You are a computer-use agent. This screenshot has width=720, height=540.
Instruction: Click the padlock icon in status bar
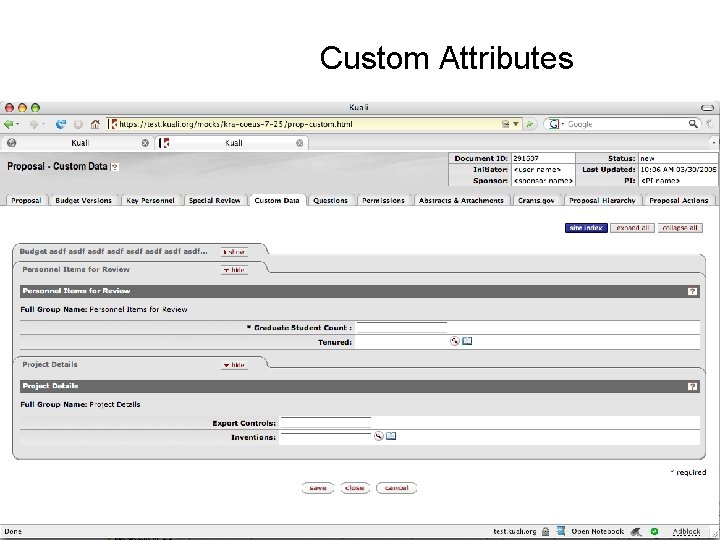click(546, 531)
